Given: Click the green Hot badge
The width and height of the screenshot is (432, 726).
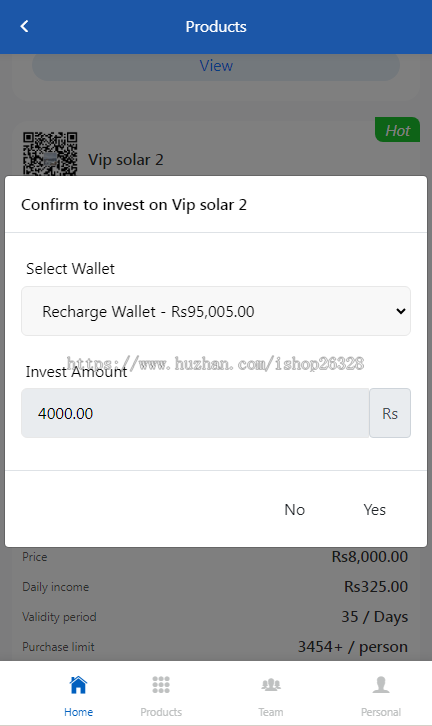Looking at the screenshot, I should (x=397, y=130).
